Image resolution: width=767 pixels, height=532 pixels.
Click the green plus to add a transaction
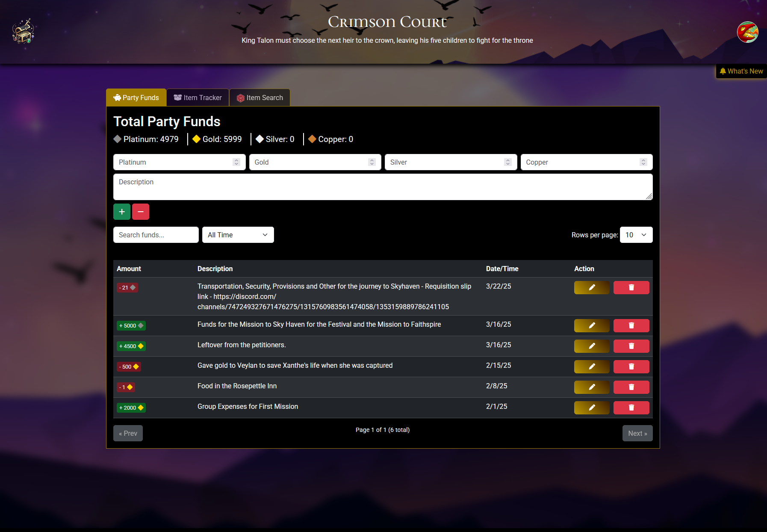click(121, 212)
